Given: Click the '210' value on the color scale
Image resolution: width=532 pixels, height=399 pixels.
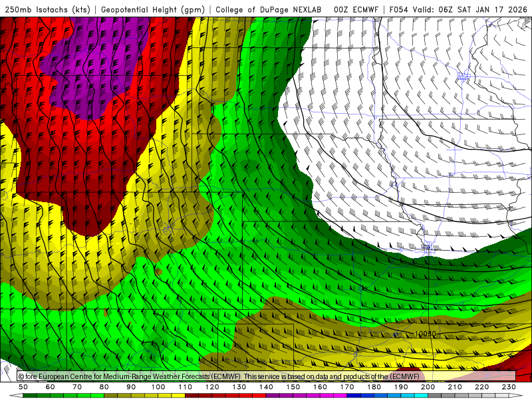Looking at the screenshot, I should [455, 387].
